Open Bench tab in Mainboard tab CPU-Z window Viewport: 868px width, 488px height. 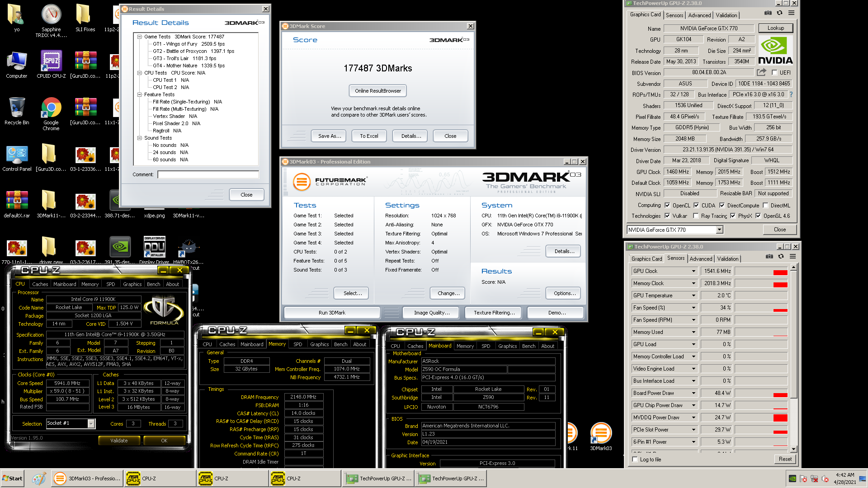(528, 346)
